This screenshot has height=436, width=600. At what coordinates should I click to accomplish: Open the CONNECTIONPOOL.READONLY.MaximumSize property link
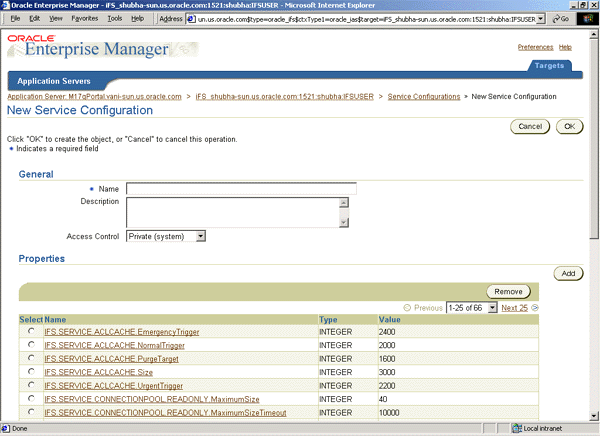click(x=152, y=399)
